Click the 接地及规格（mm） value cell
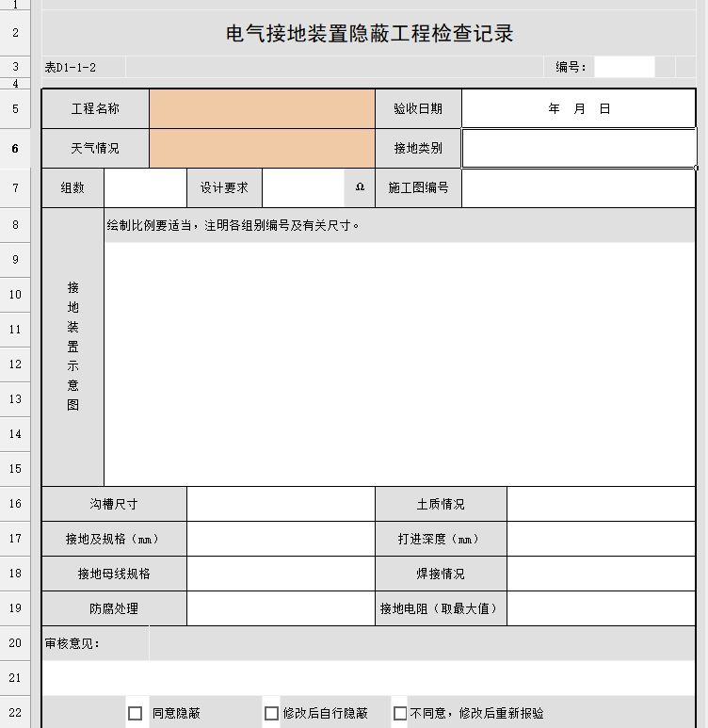 281,539
